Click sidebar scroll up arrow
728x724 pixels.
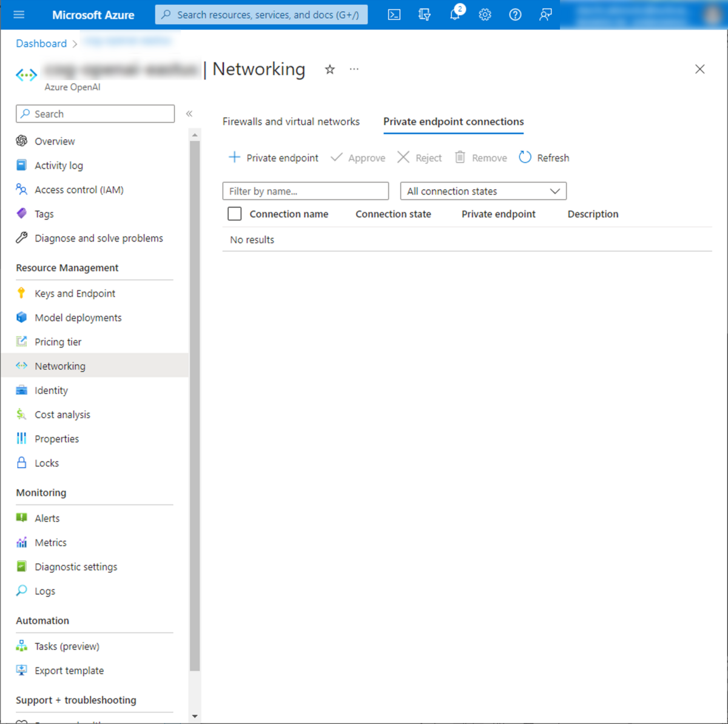tap(195, 135)
